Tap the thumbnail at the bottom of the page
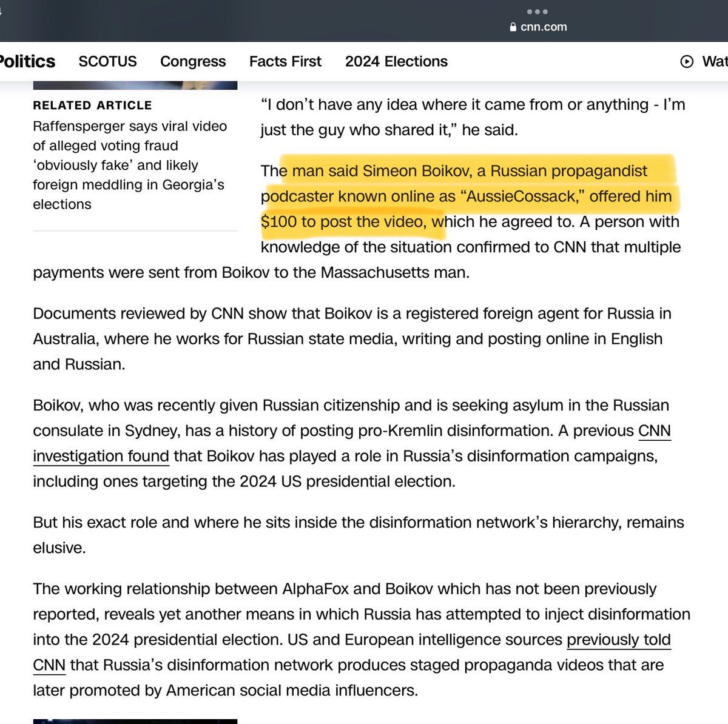Image resolution: width=728 pixels, height=724 pixels. click(x=135, y=721)
